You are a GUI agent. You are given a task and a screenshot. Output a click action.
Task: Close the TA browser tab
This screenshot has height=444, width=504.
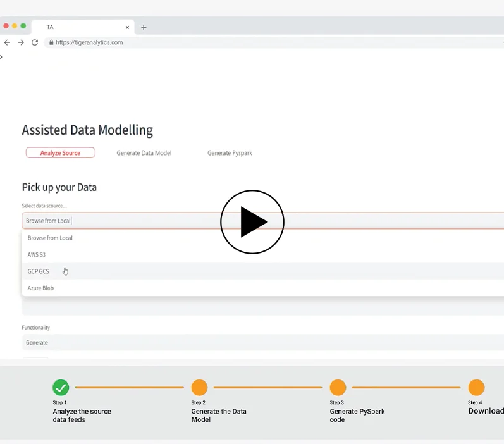coord(127,27)
